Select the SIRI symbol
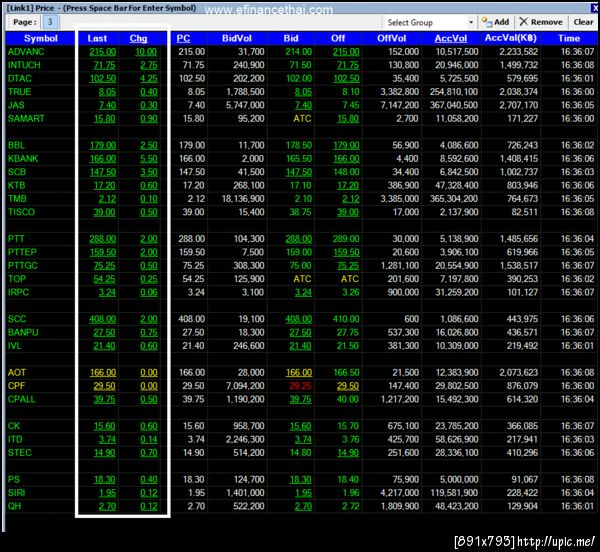 tap(16, 493)
